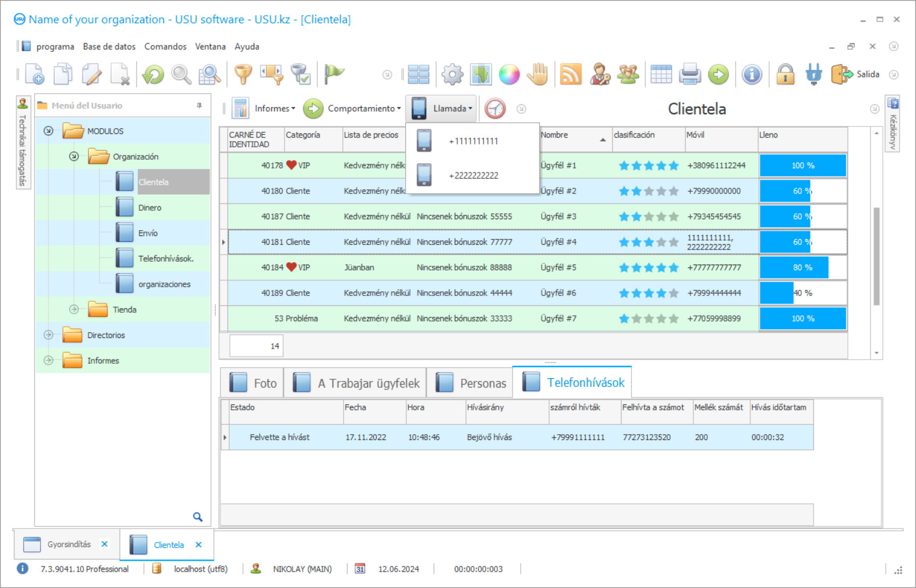The image size is (916, 588).
Task: Click the refresh green arrow toolbar icon
Action: click(153, 75)
